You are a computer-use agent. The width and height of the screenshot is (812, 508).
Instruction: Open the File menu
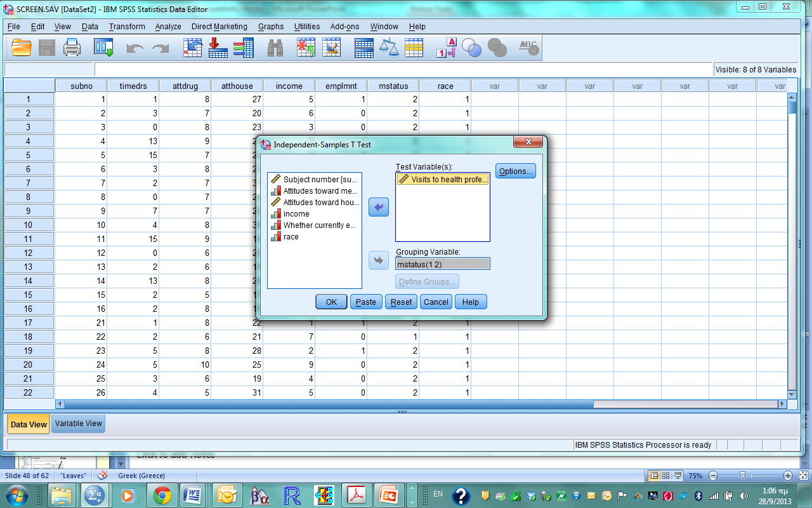(13, 27)
